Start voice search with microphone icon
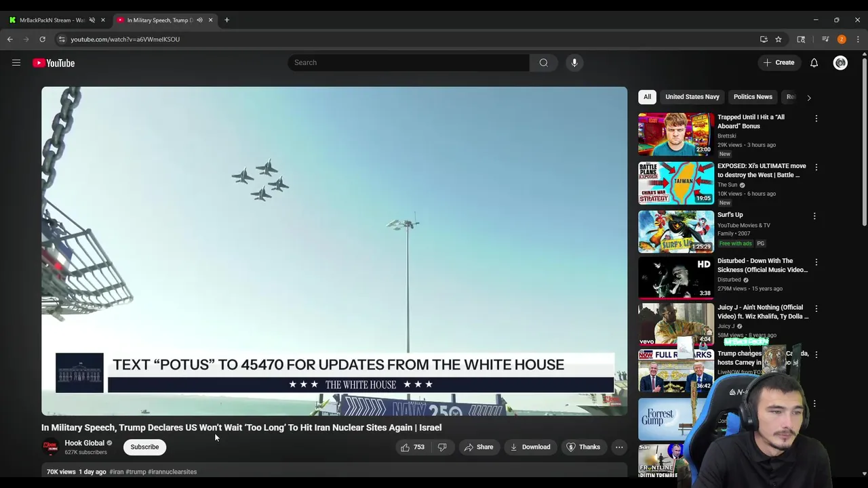 [574, 63]
